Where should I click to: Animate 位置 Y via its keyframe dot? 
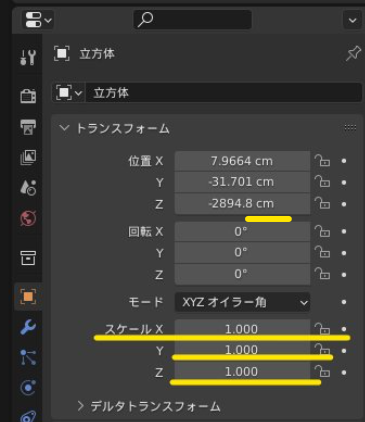tap(344, 183)
